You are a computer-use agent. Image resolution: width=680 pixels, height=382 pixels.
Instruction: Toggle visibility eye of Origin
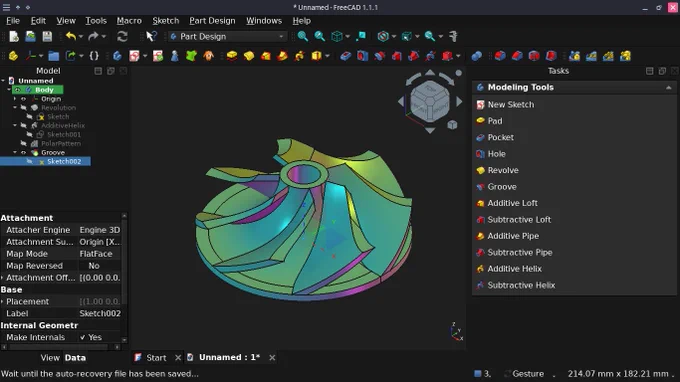pos(24,99)
